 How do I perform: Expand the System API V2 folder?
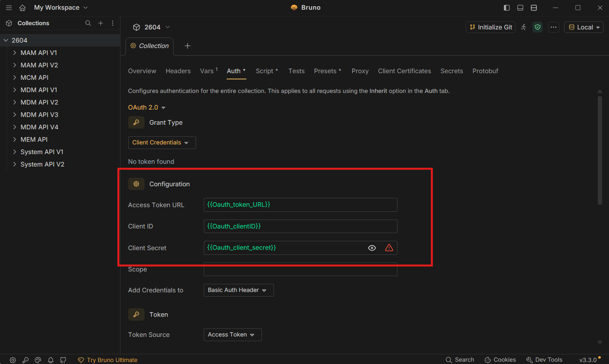tap(15, 164)
